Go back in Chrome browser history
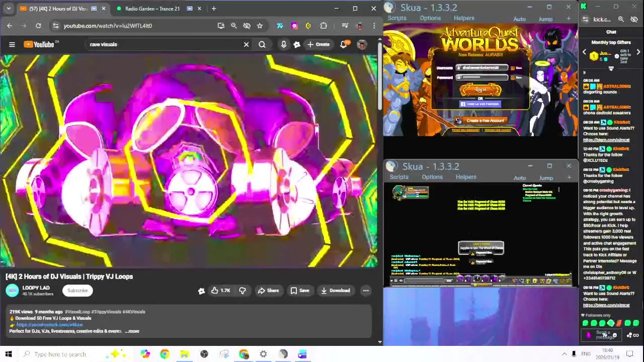The height and width of the screenshot is (362, 644). (10, 26)
